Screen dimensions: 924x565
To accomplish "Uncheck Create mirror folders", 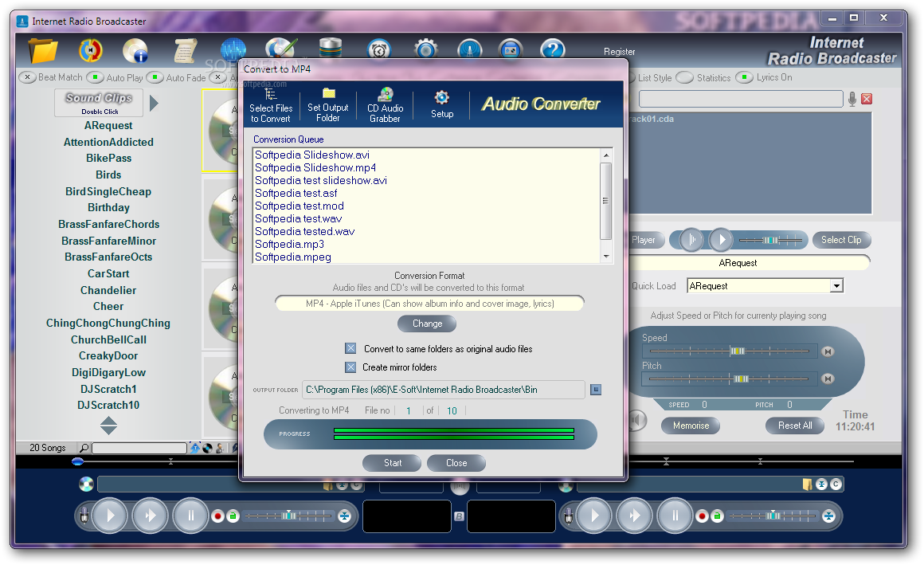I will tap(350, 367).
